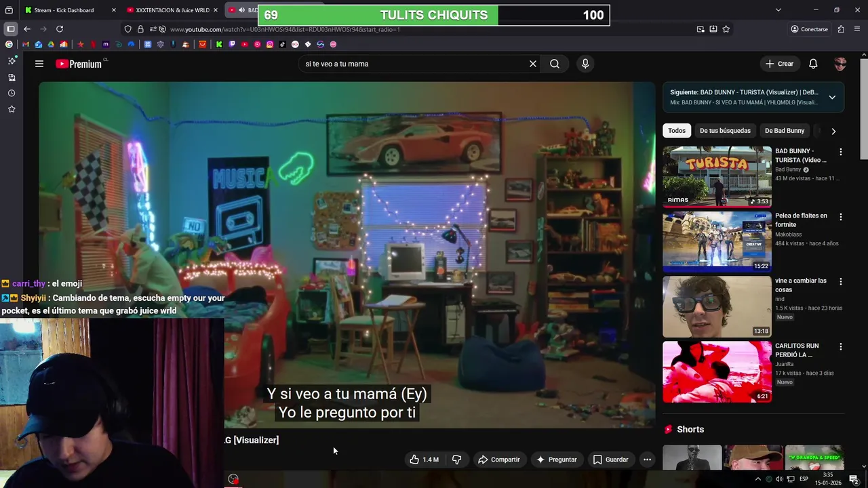Open YouTube notifications bell
The height and width of the screenshot is (488, 868).
pos(813,64)
